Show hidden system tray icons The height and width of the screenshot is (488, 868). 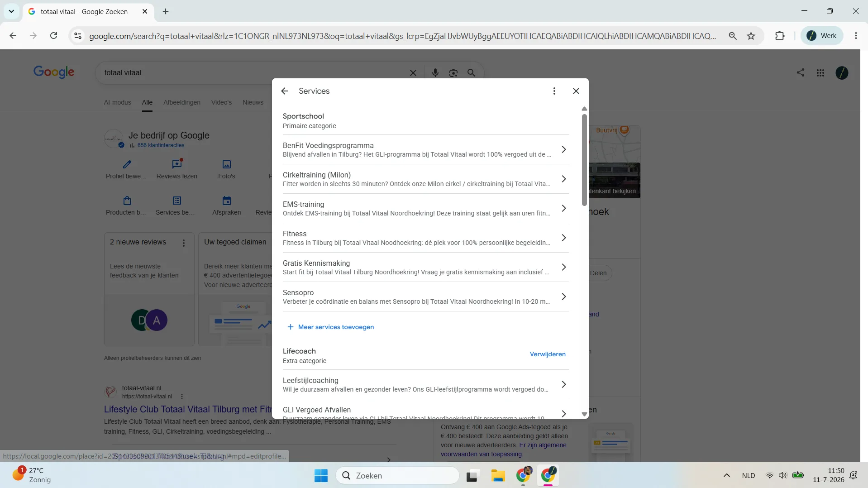[x=726, y=475]
